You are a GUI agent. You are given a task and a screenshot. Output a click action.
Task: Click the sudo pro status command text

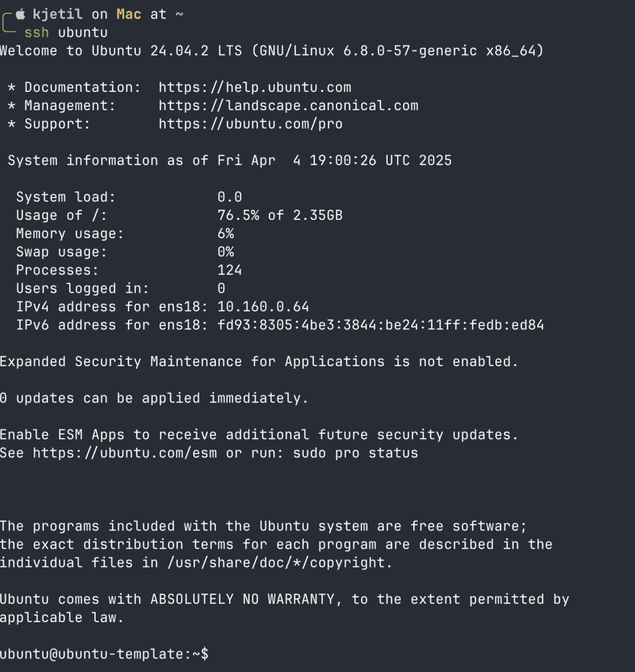point(355,453)
